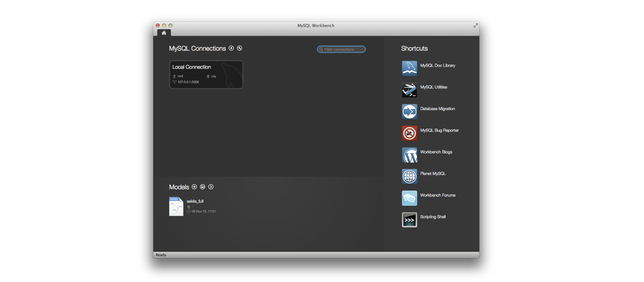
Task: Launch MySQL Utilities shortcut icon
Action: coord(409,90)
